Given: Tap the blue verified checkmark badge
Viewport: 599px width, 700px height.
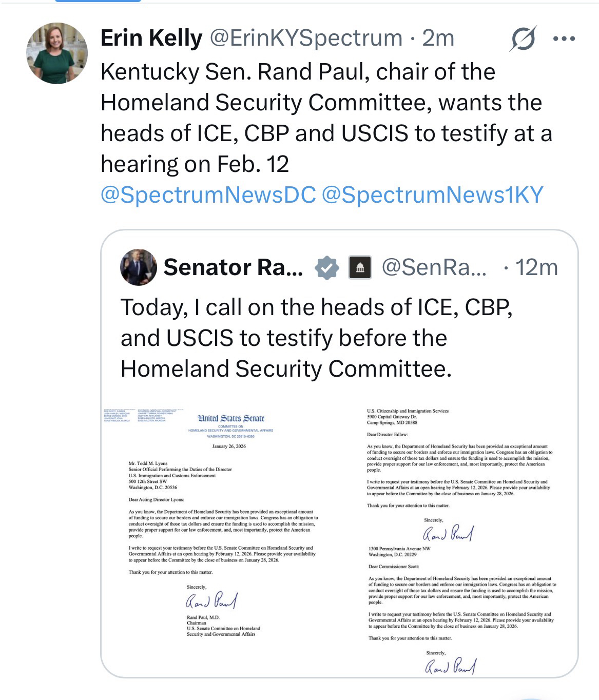Looking at the screenshot, I should click(x=326, y=267).
